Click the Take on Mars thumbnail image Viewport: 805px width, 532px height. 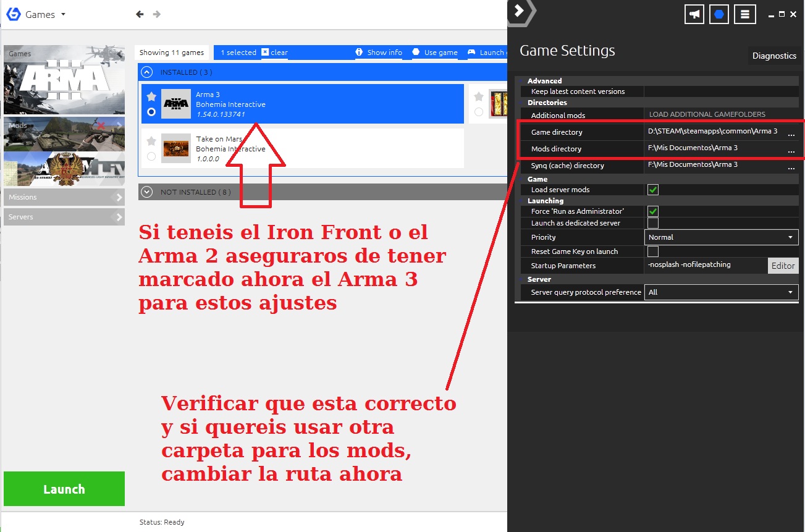176,148
